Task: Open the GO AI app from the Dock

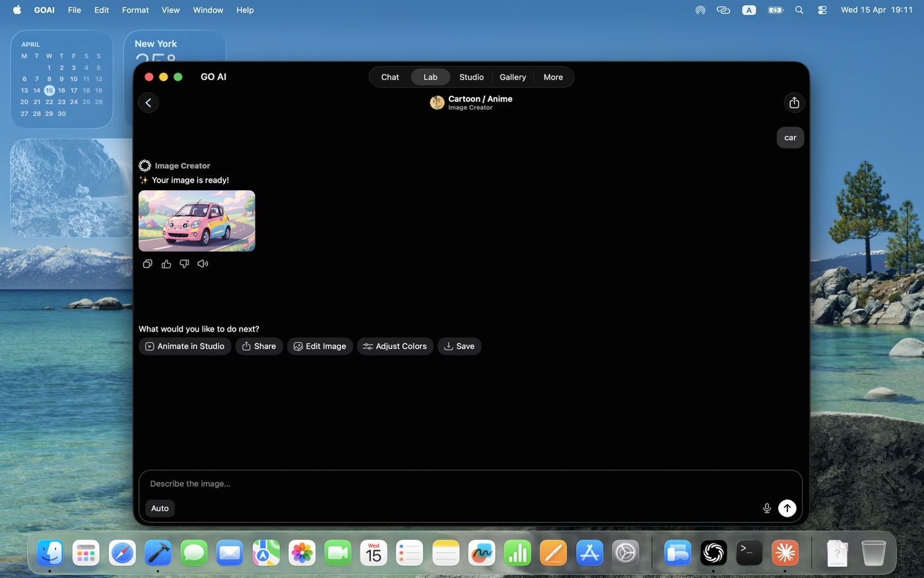Action: [713, 553]
